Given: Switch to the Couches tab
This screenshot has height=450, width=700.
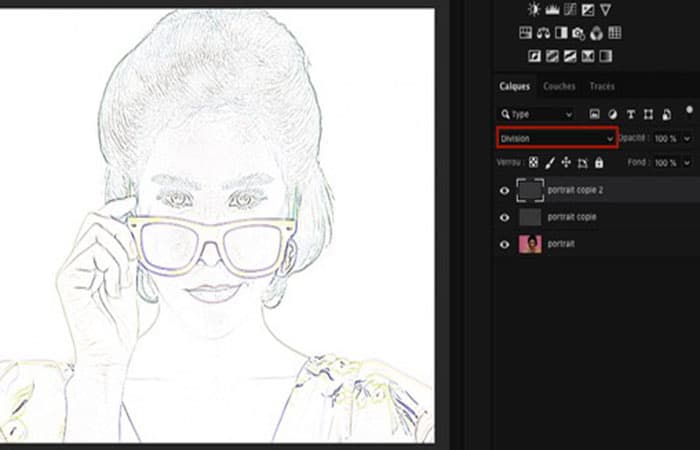Looking at the screenshot, I should 559,86.
